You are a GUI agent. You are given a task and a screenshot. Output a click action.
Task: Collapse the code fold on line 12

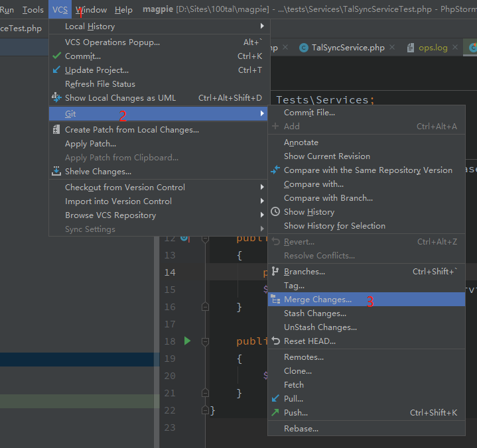click(x=206, y=239)
